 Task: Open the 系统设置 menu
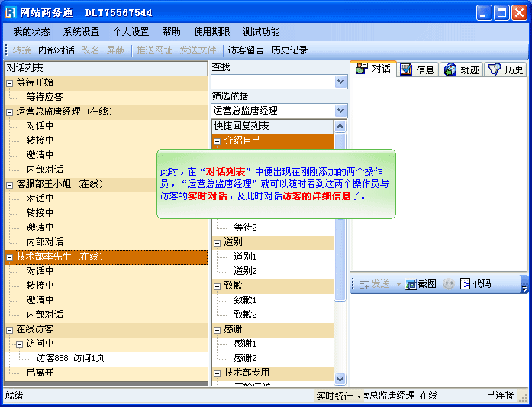pos(81,32)
